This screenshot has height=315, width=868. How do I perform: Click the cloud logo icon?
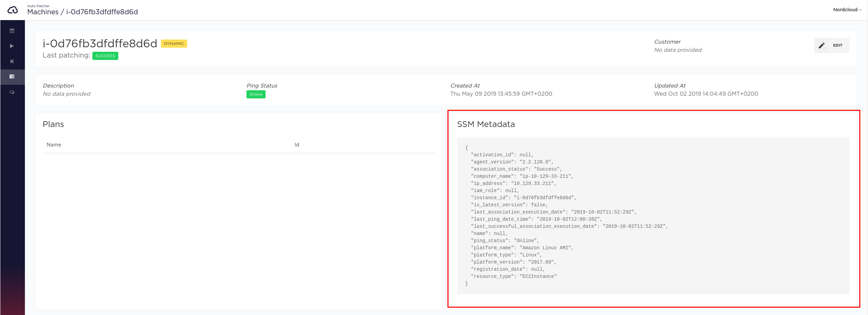(x=13, y=10)
